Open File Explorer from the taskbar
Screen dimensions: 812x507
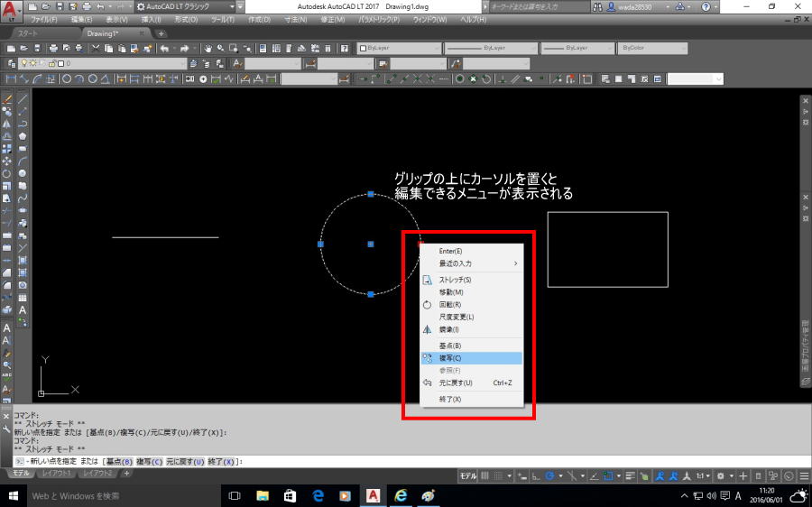click(263, 495)
